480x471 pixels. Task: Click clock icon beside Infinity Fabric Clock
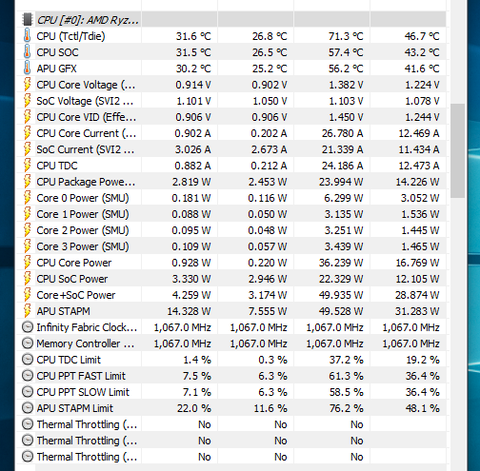coord(27,327)
